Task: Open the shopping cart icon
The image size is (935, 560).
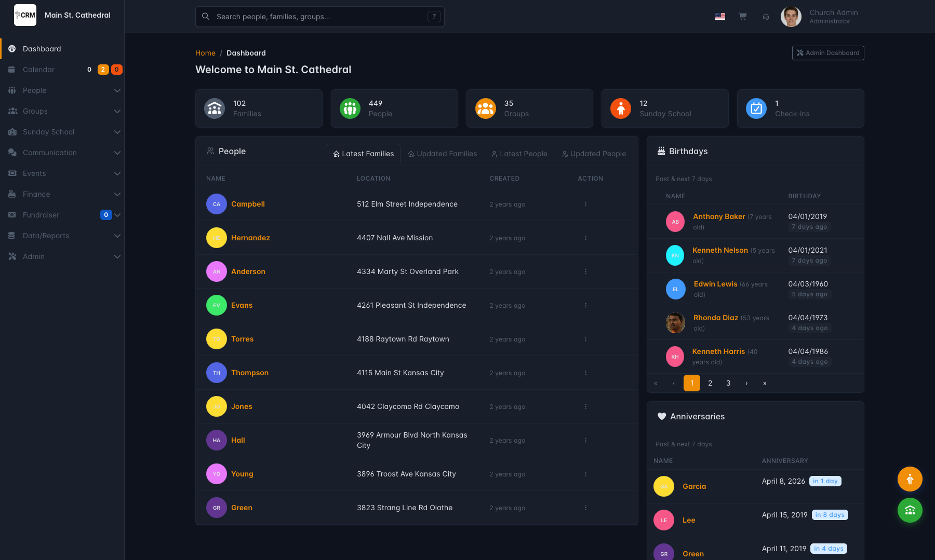Action: [742, 16]
